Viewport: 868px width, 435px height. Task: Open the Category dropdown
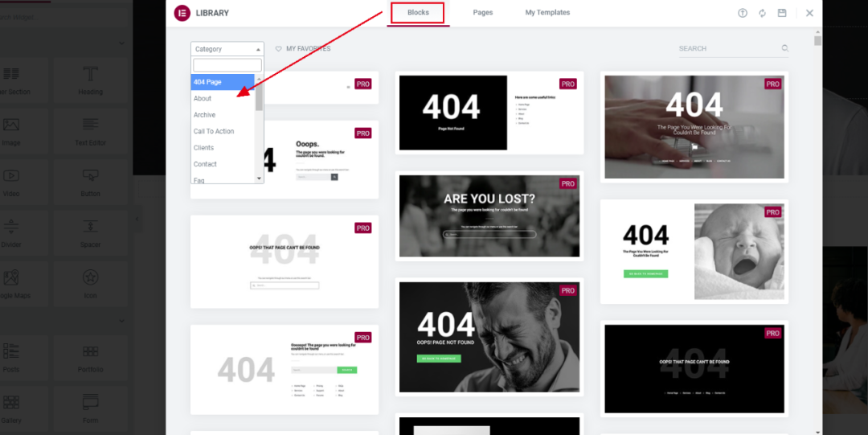coord(227,49)
